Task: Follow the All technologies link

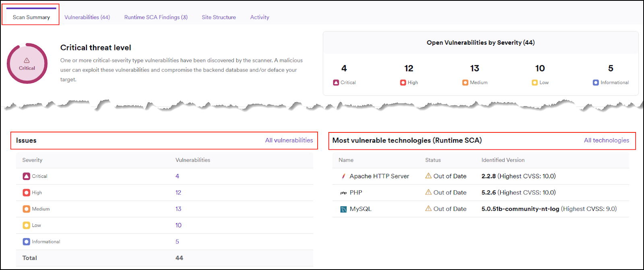Action: coord(606,140)
